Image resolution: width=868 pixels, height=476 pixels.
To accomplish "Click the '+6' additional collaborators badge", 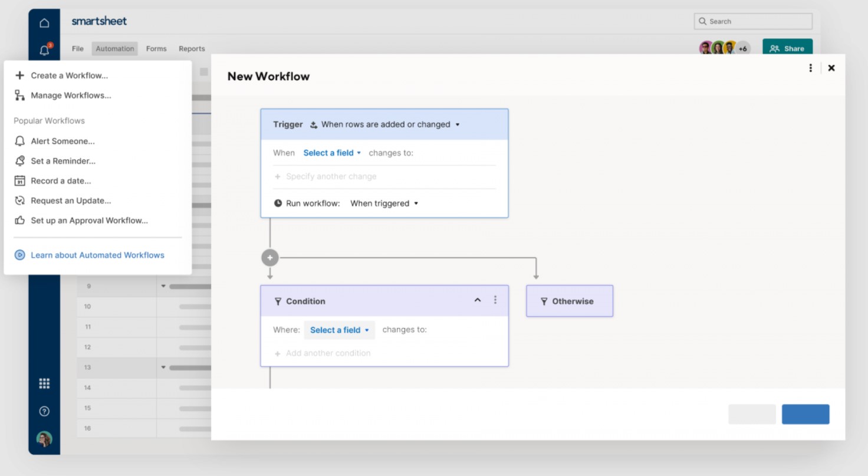I will 743,48.
